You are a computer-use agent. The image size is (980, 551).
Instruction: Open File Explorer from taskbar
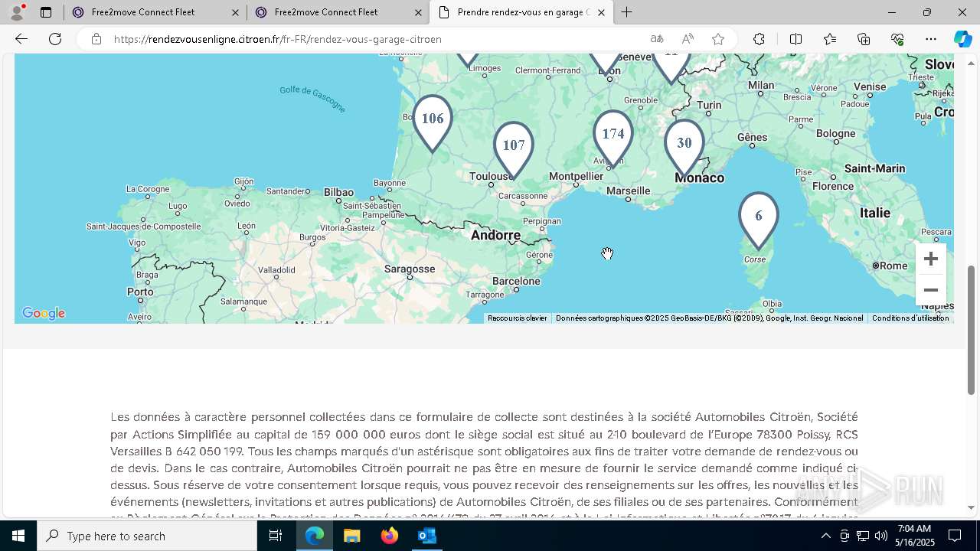(352, 536)
